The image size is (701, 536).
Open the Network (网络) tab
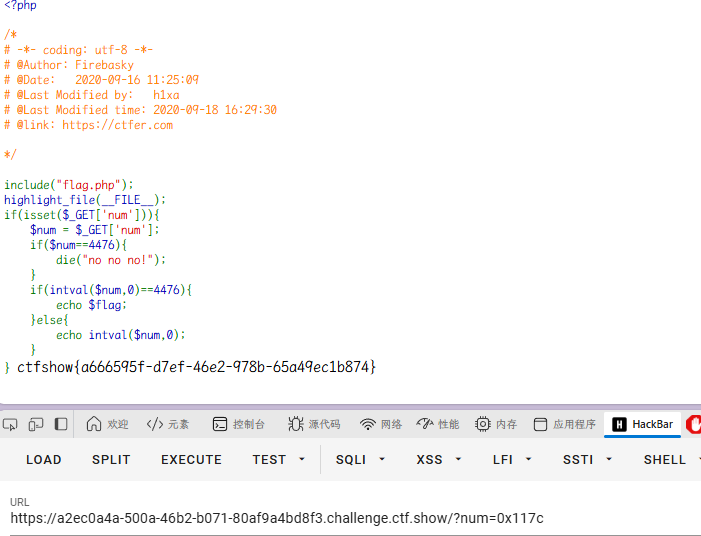[x=381, y=424]
